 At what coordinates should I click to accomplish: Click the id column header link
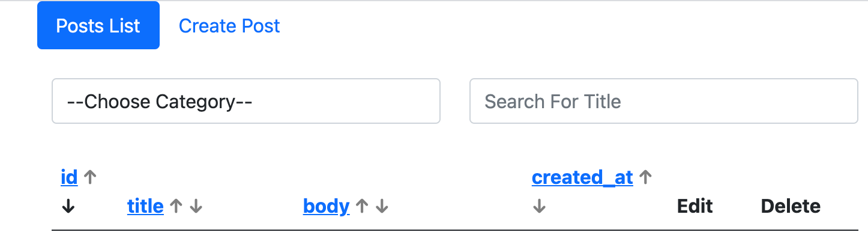[70, 177]
